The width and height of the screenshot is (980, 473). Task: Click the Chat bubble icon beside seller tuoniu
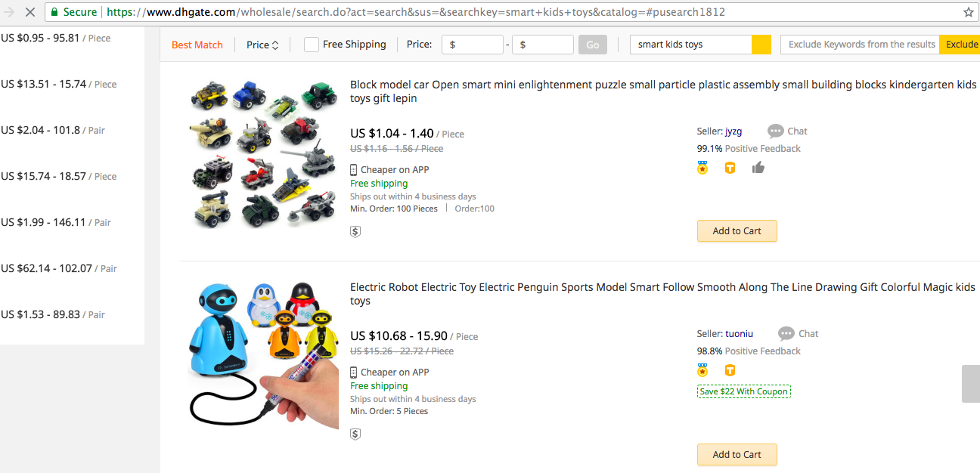[x=786, y=334]
